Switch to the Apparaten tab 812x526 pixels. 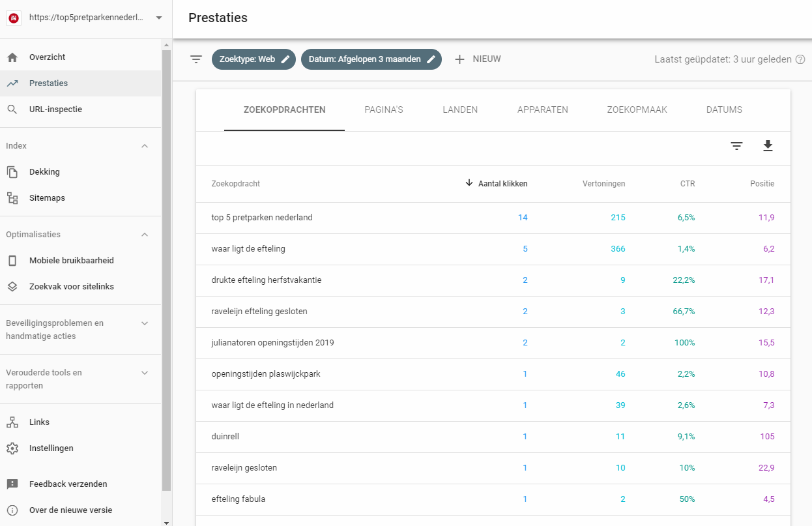click(x=543, y=110)
